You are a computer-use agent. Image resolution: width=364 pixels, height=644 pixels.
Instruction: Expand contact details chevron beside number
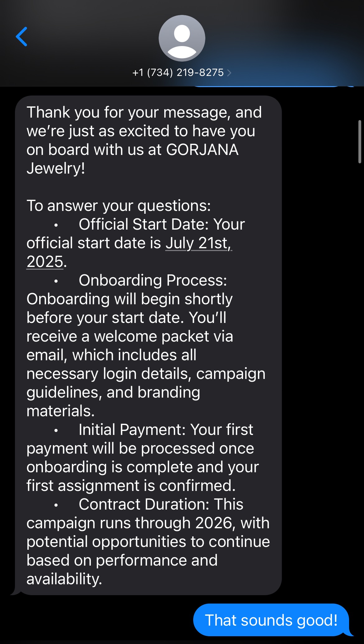(x=229, y=73)
